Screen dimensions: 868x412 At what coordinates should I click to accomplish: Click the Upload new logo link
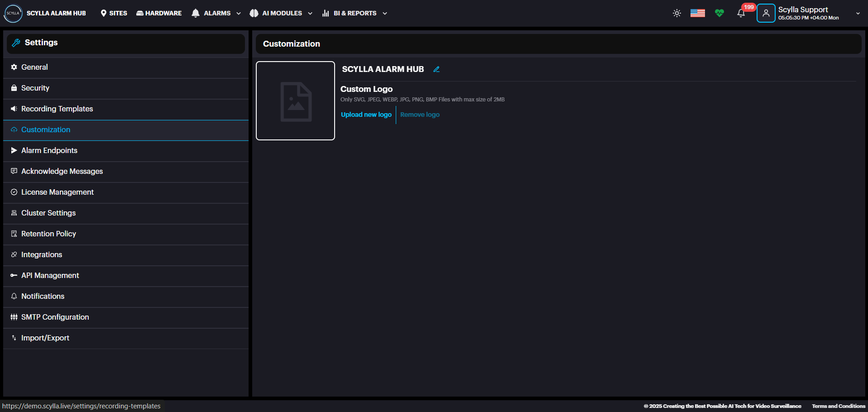coord(366,115)
